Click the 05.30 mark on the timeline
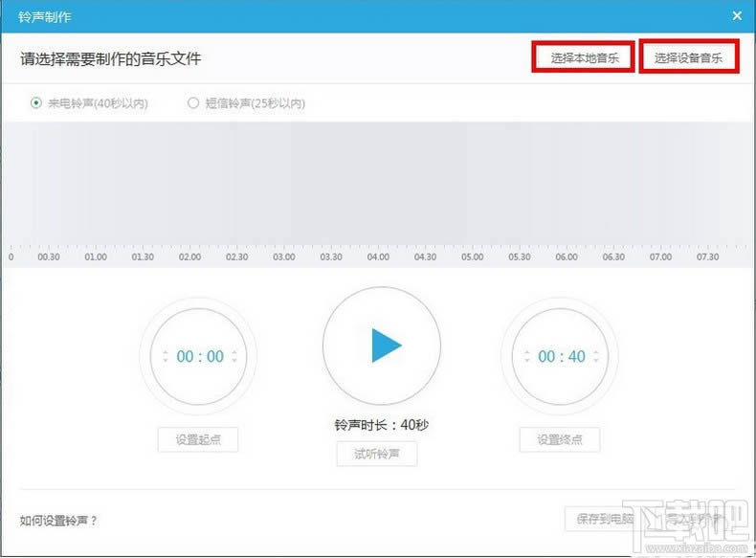This screenshot has width=756, height=558. [x=520, y=257]
